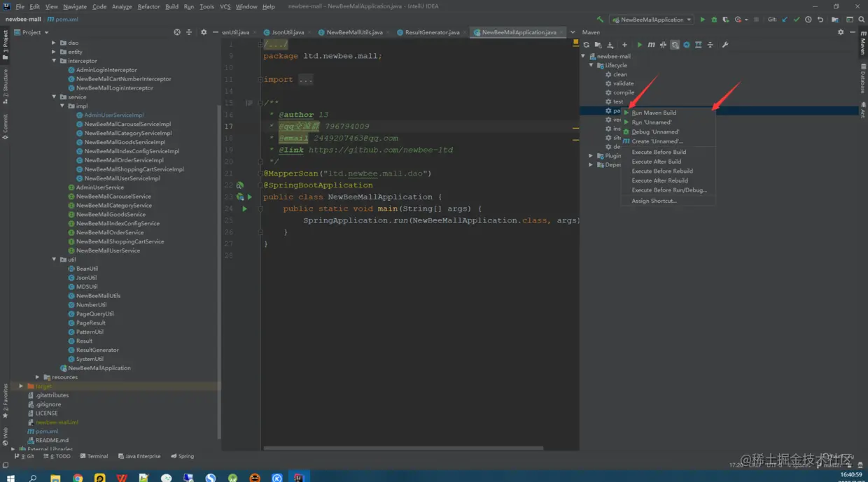Open the Navigate menu
The image size is (868, 482).
click(x=75, y=6)
